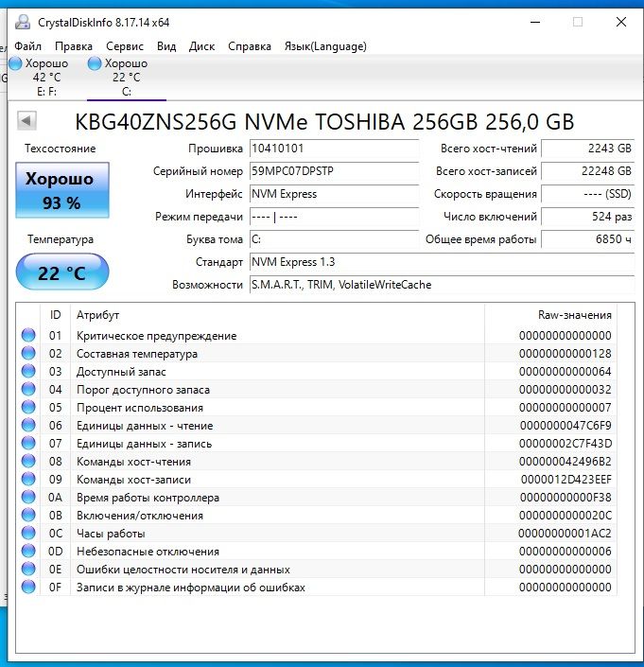644x667 pixels.
Task: Select the Доступный запас row
Action: coord(317,371)
